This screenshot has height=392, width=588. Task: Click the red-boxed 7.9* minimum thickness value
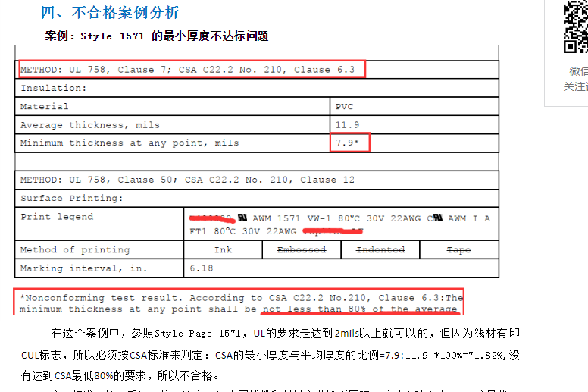click(349, 143)
